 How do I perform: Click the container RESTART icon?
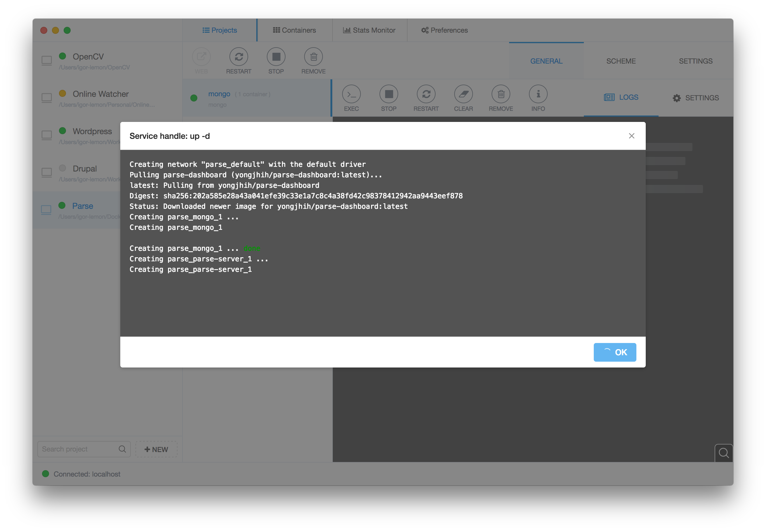[x=426, y=94]
